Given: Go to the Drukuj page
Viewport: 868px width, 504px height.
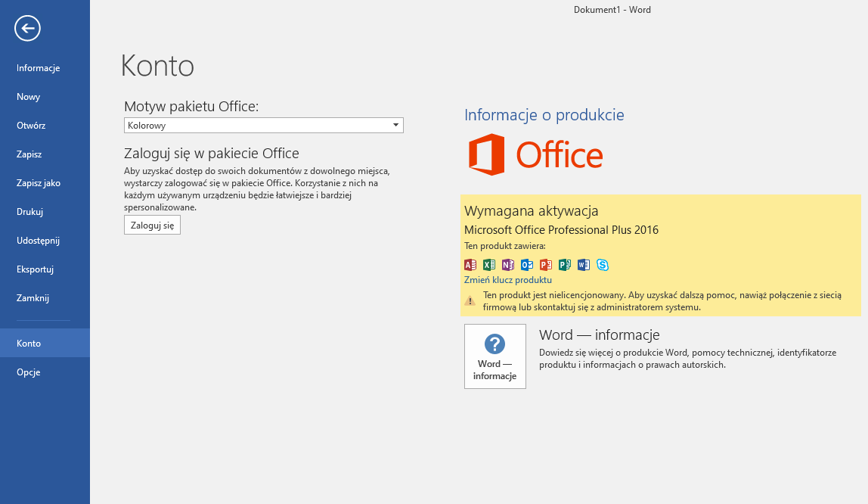Looking at the screenshot, I should (45, 212).
